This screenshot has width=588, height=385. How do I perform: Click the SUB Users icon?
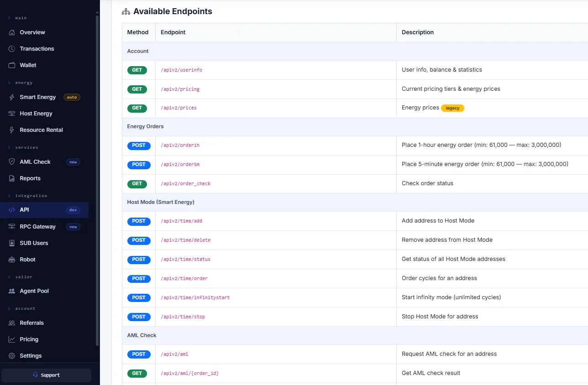tap(12, 243)
